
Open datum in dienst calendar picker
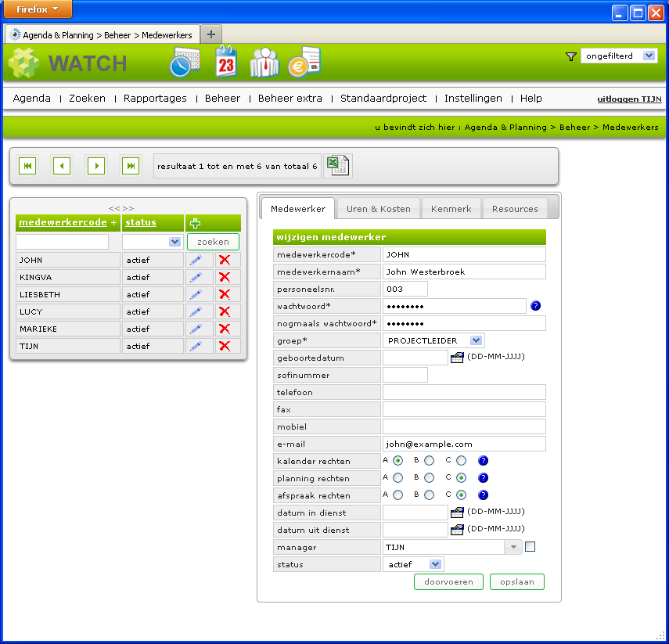coord(457,512)
